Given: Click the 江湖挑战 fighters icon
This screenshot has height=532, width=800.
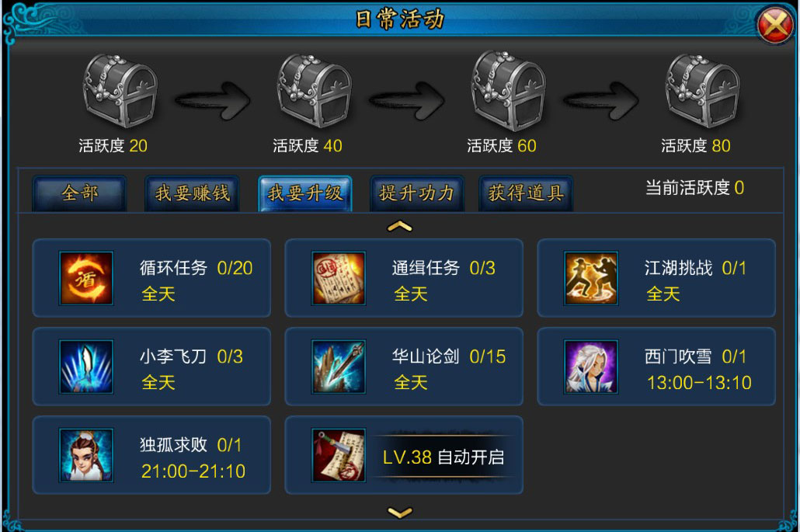Looking at the screenshot, I should click(x=591, y=278).
